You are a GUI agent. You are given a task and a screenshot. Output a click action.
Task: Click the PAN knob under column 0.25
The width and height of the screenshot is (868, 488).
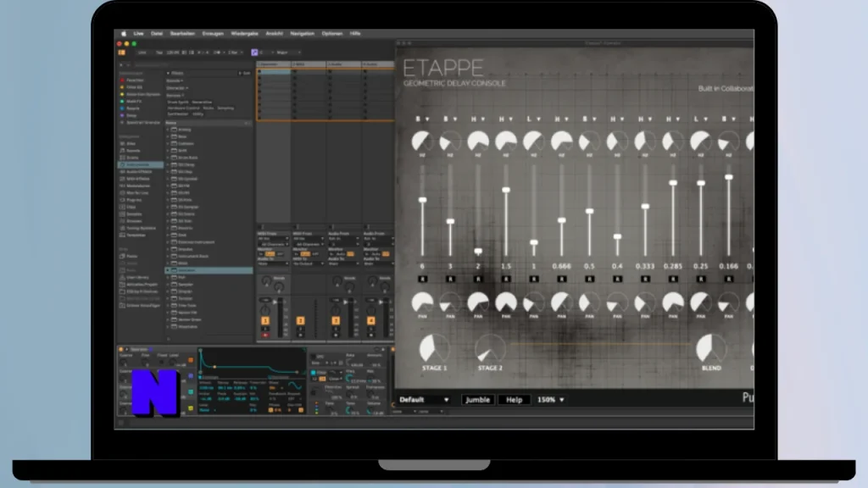[700, 302]
